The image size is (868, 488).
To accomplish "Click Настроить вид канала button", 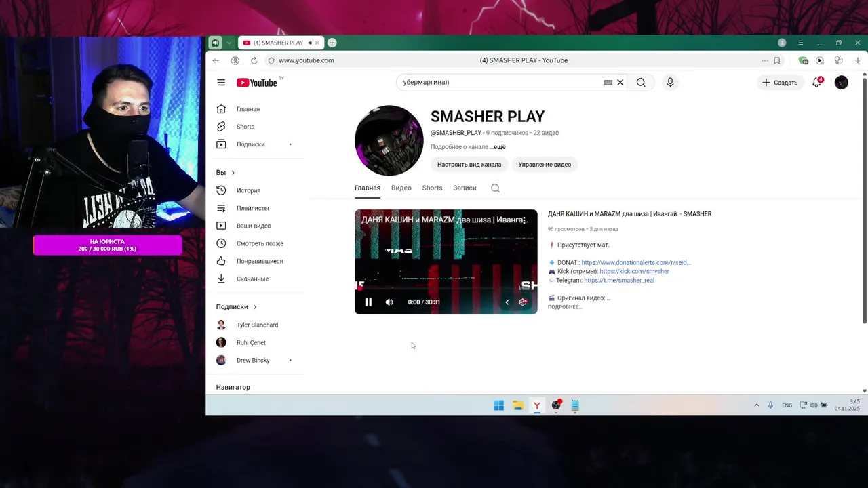I will tap(469, 165).
